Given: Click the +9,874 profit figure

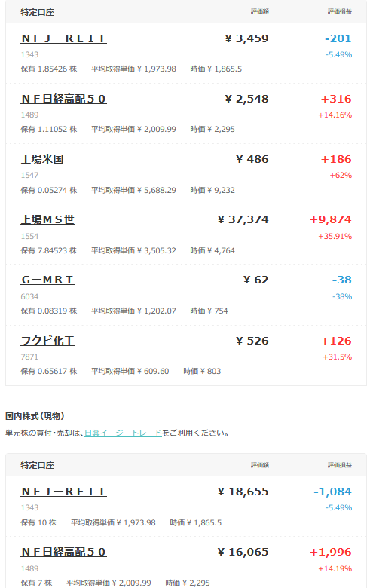Looking at the screenshot, I should tap(331, 220).
